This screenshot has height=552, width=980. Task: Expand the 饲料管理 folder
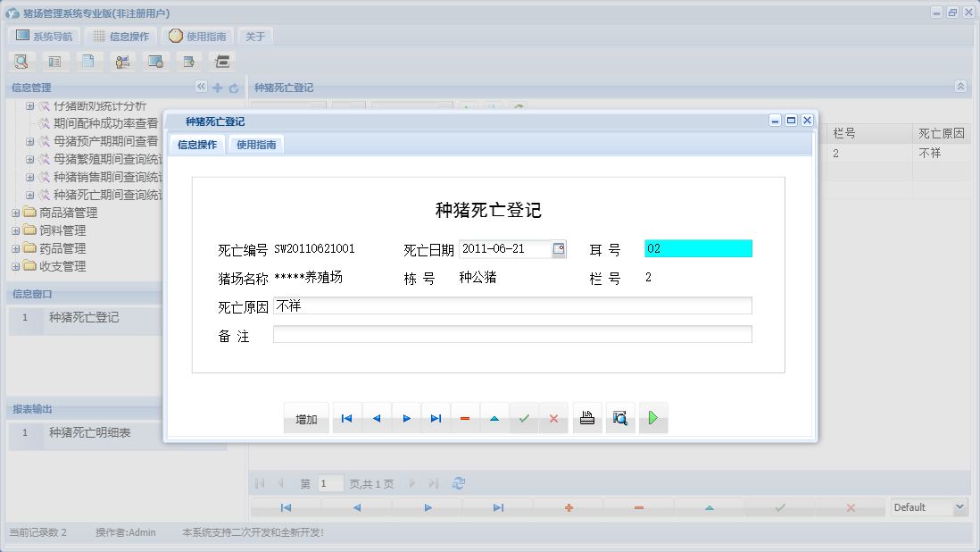[x=16, y=230]
